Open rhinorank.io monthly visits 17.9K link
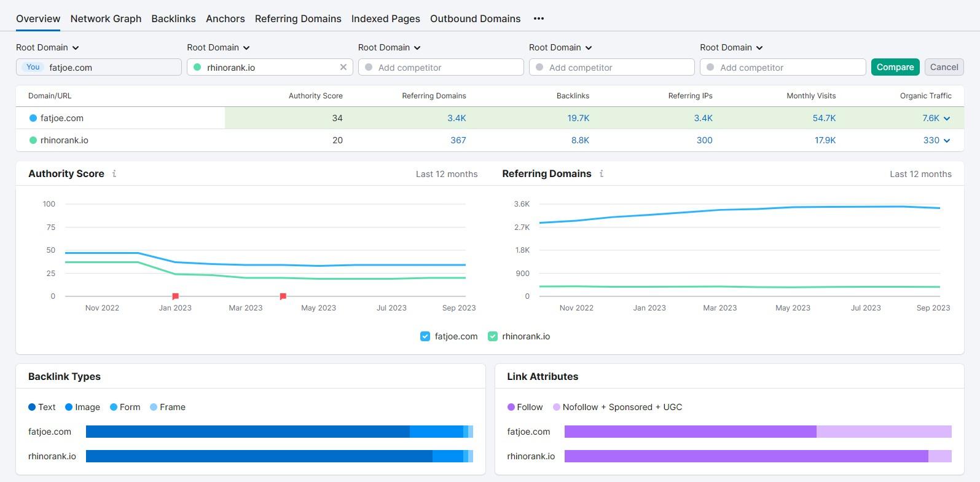The height and width of the screenshot is (482, 980). pos(825,140)
